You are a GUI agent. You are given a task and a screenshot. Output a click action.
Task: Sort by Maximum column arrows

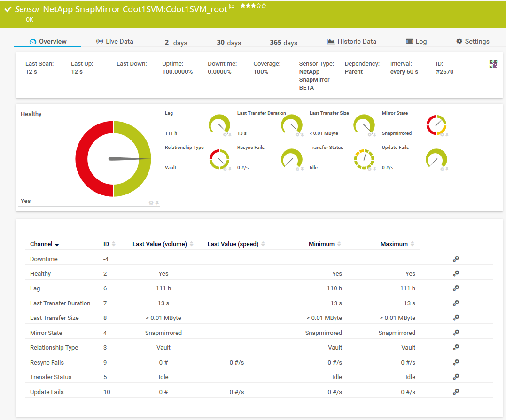click(x=412, y=244)
